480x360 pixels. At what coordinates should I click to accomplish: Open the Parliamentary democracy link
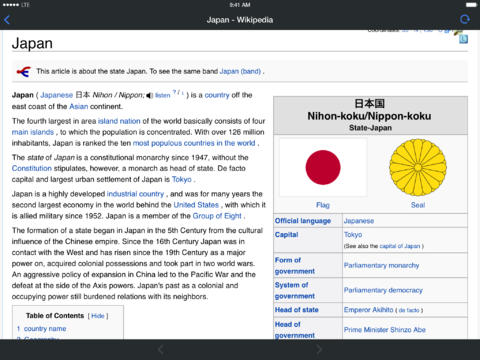point(383,290)
